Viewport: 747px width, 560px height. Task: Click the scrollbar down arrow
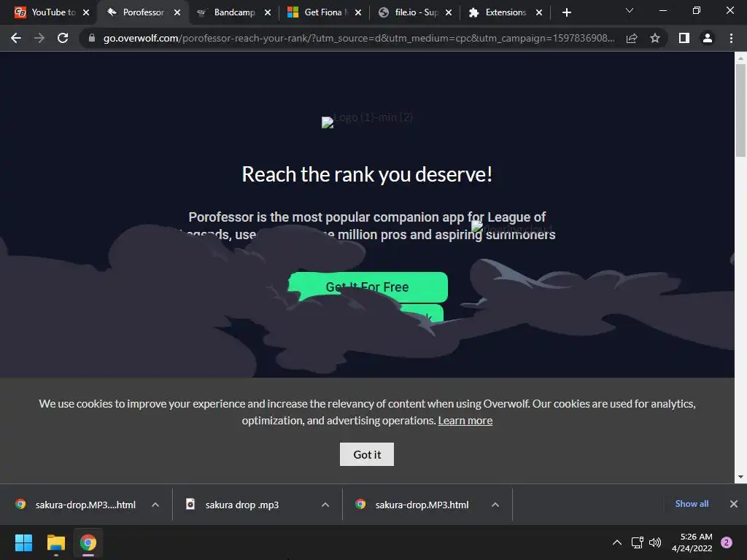point(741,477)
